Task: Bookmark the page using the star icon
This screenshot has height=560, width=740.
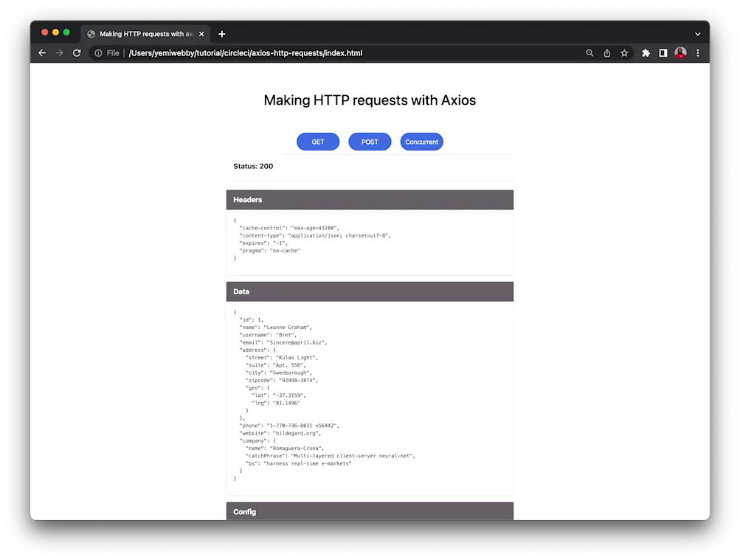Action: pyautogui.click(x=623, y=52)
